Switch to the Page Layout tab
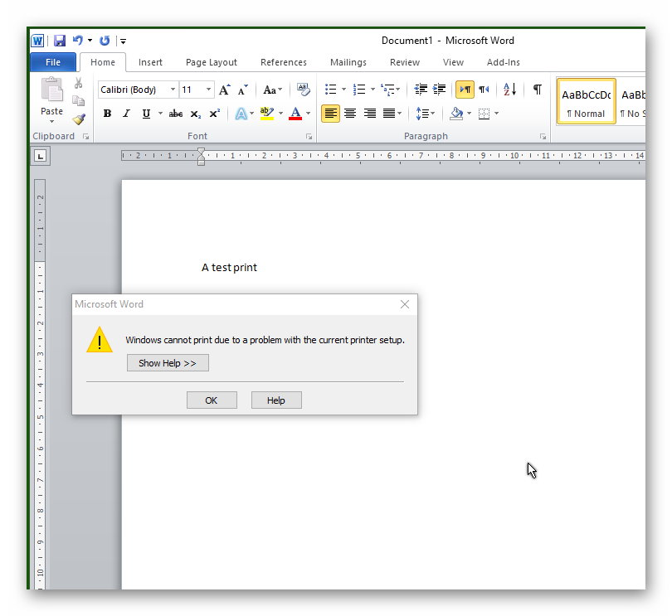The width and height of the screenshot is (672, 616). click(x=211, y=62)
